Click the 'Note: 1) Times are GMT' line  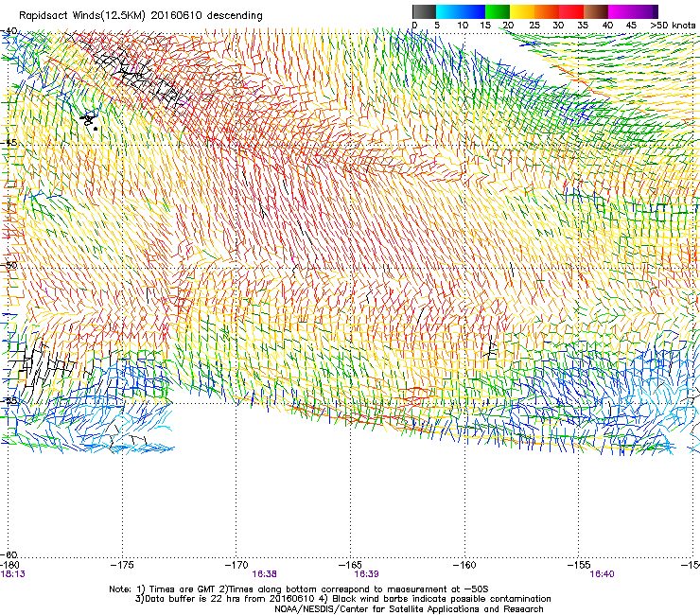(299, 589)
